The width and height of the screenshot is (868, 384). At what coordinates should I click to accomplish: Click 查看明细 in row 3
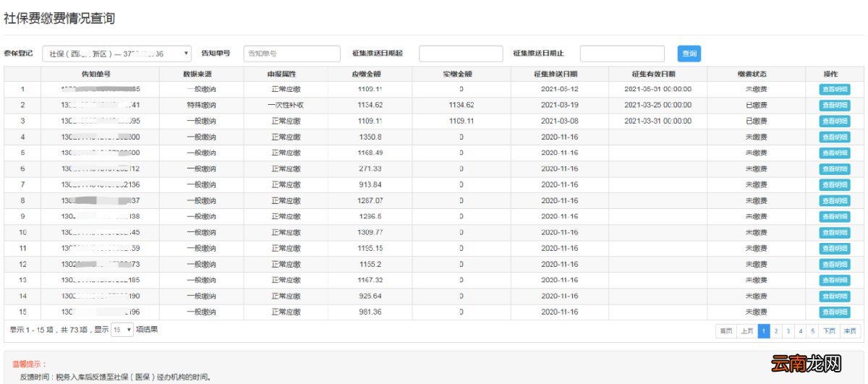pos(835,121)
